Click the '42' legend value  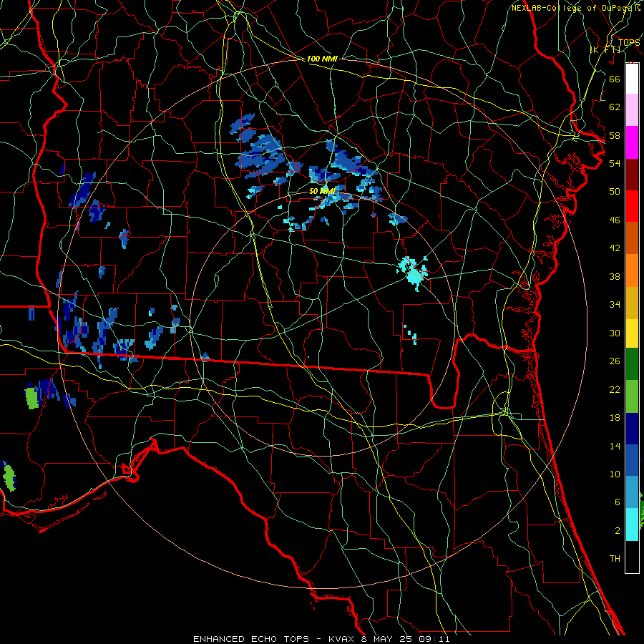point(615,248)
